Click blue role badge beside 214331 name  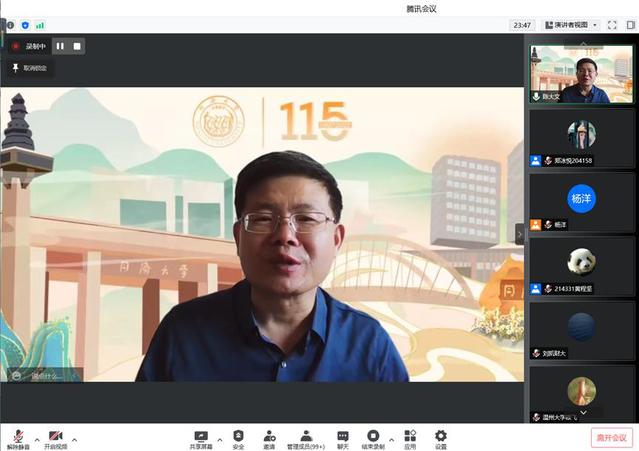(x=535, y=289)
